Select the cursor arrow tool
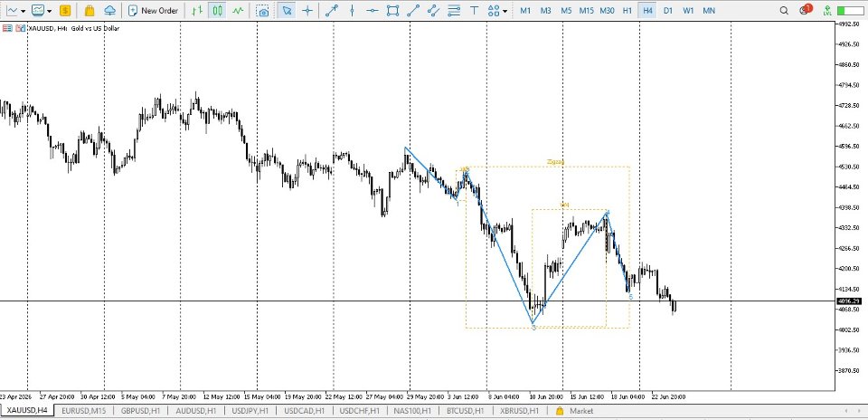The height and width of the screenshot is (420, 868). [287, 10]
